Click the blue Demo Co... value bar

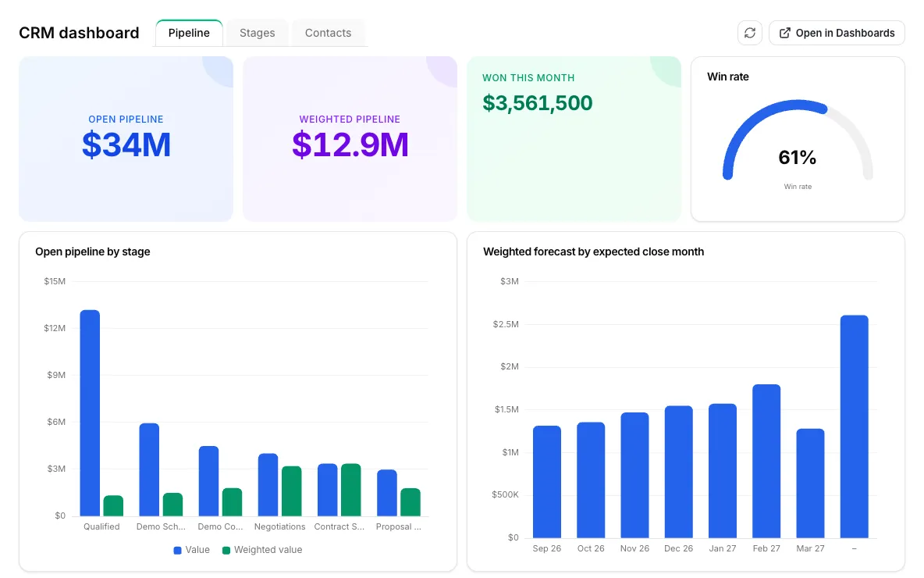pyautogui.click(x=208, y=481)
